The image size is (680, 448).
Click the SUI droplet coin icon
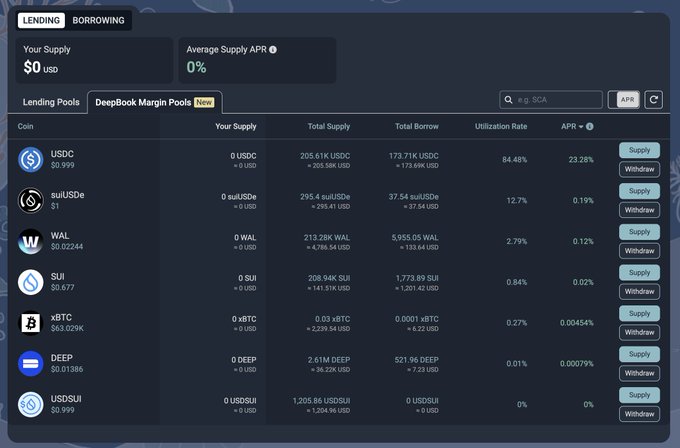(x=30, y=282)
